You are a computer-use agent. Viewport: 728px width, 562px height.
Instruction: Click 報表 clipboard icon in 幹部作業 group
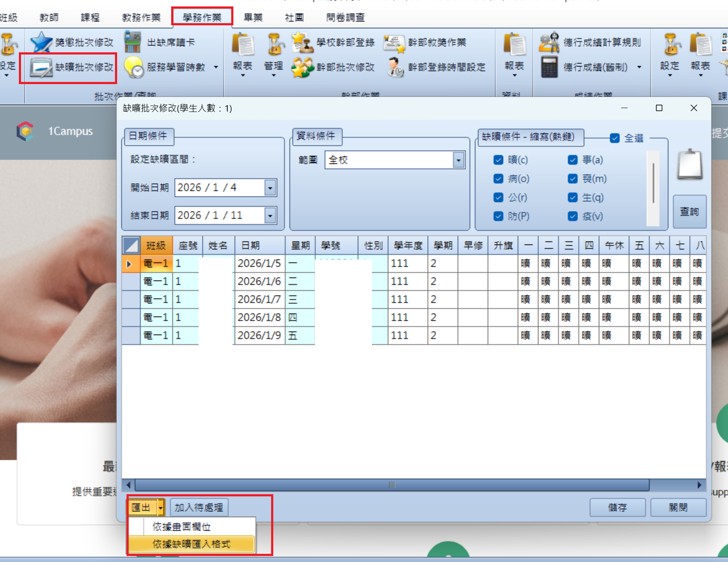point(243,44)
